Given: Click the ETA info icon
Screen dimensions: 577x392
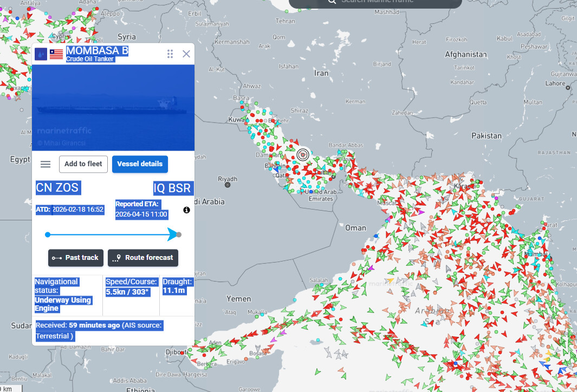Looking at the screenshot, I should 186,210.
